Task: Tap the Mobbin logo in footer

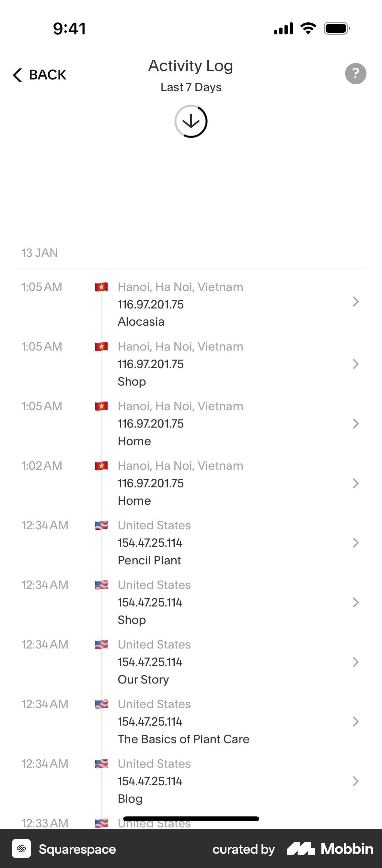Action: [x=330, y=849]
